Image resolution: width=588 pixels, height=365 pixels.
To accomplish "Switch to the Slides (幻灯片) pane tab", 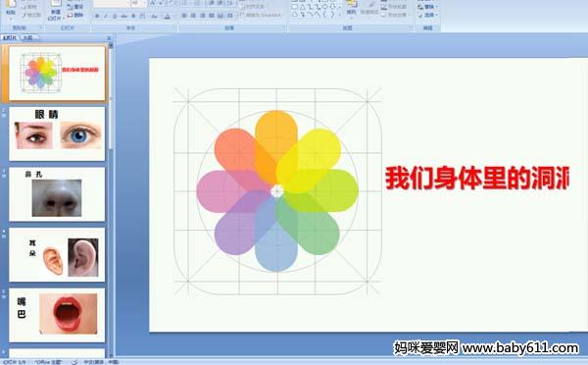I will pos(10,37).
